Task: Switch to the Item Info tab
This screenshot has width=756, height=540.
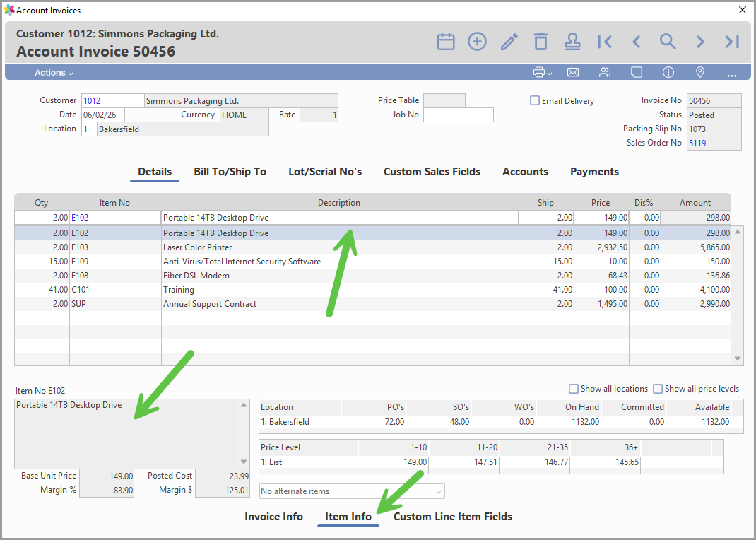Action: (348, 517)
